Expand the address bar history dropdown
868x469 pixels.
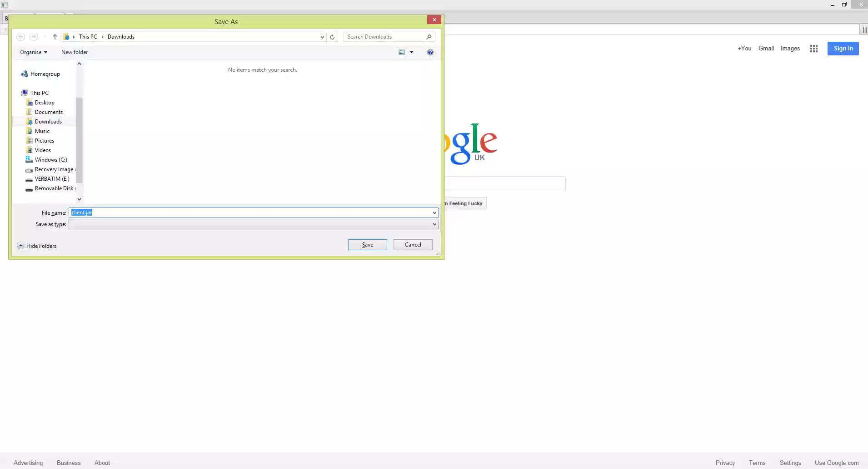(322, 37)
